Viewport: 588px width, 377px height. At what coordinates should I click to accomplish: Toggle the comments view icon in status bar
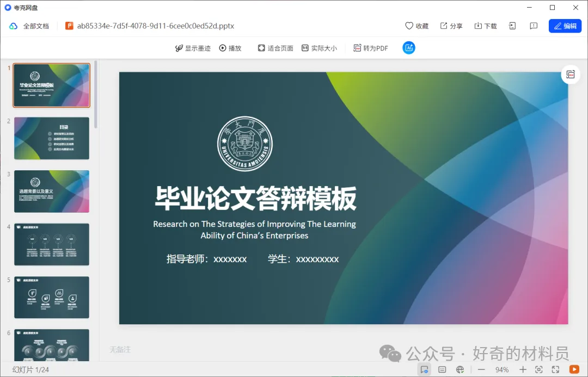424,369
